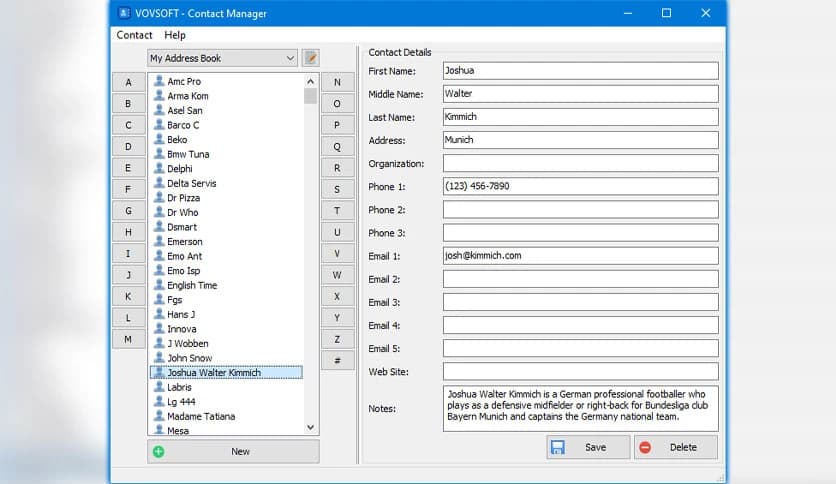Select the contact Barco C

183,125
